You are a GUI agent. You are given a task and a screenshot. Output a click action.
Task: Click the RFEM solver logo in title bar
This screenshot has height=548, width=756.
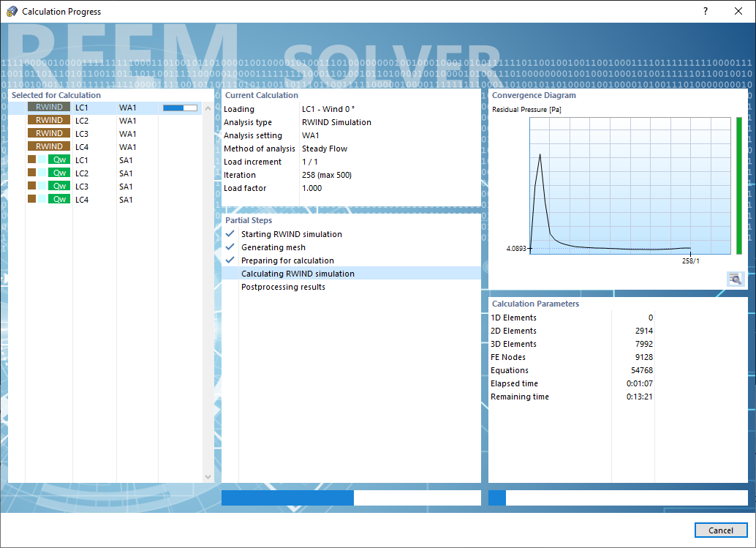[x=10, y=10]
